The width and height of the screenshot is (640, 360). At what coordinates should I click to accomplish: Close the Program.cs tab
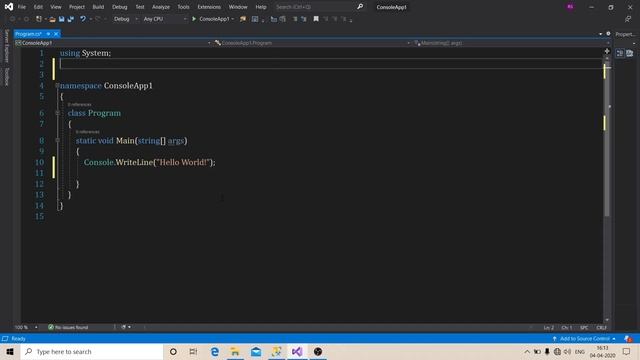[56, 34]
